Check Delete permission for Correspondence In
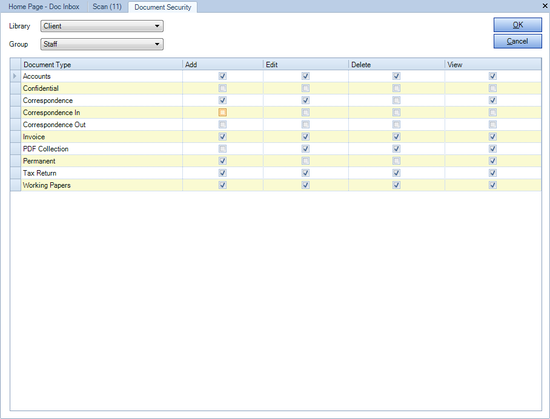Image resolution: width=550 pixels, height=419 pixels. tap(396, 113)
